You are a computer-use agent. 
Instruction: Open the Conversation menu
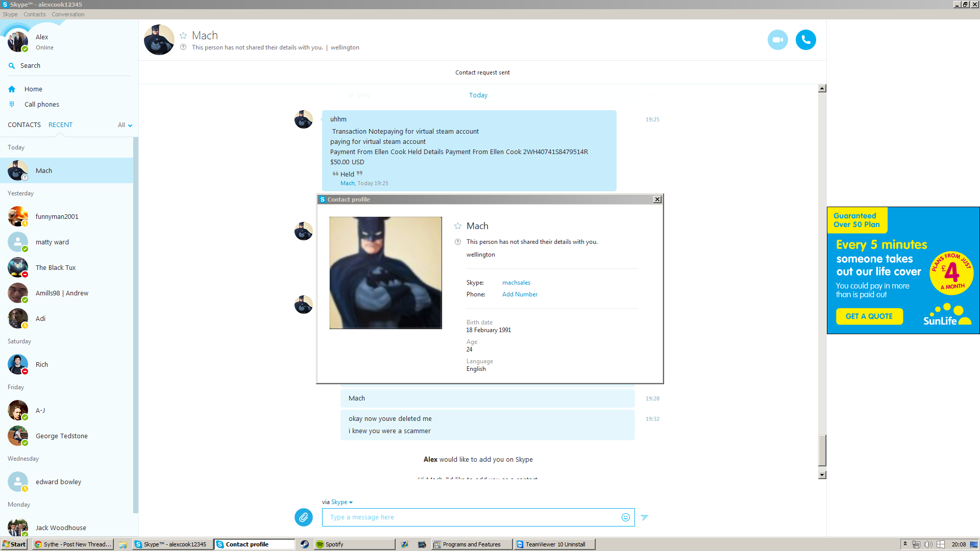pos(68,14)
